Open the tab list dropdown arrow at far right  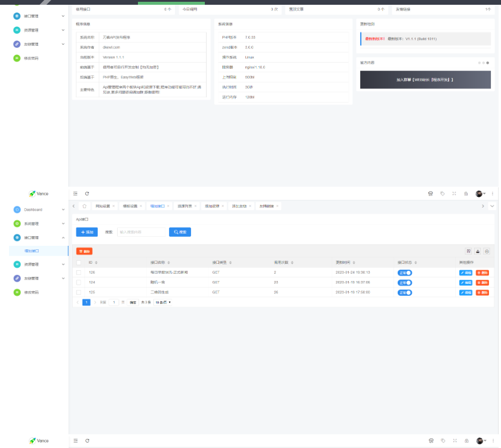pos(492,206)
